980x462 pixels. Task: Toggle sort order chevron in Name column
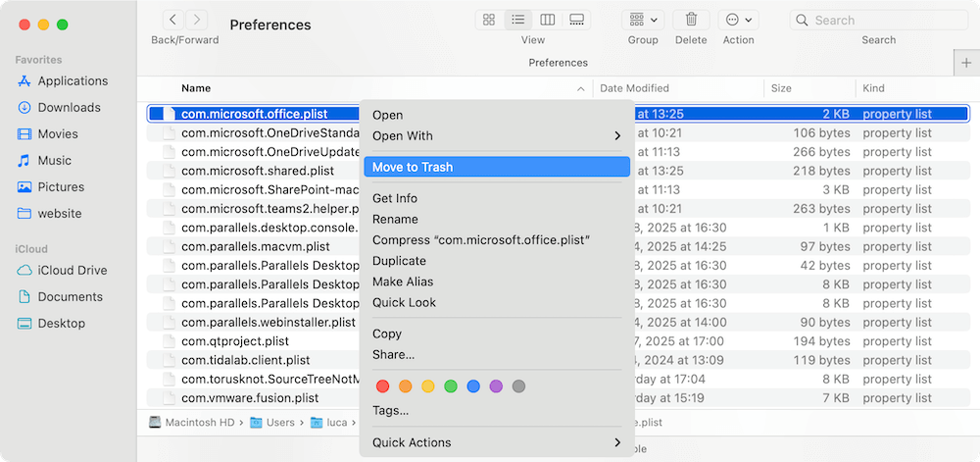pyautogui.click(x=580, y=89)
